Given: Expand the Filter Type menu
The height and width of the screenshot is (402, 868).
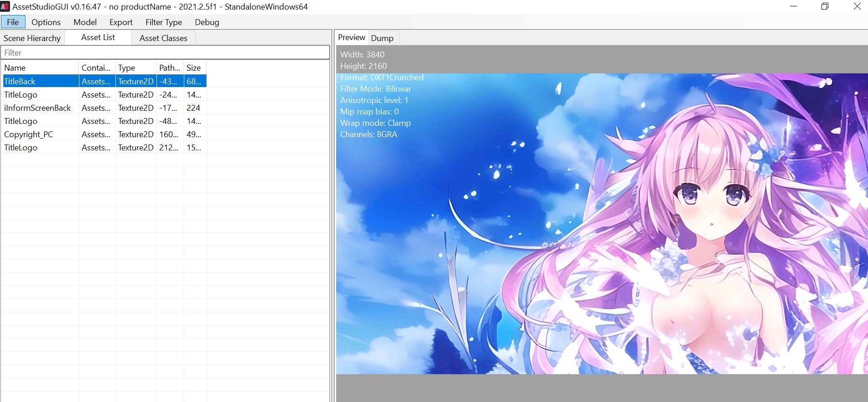Looking at the screenshot, I should [163, 22].
